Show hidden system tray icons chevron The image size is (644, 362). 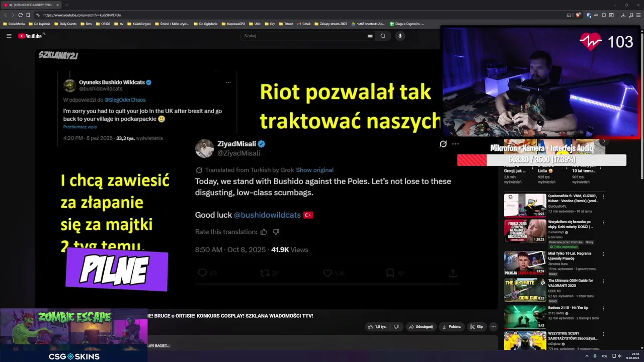[x=587, y=356]
